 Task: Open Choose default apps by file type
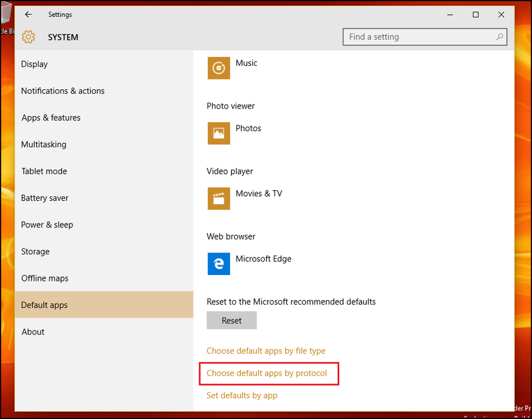[266, 351]
